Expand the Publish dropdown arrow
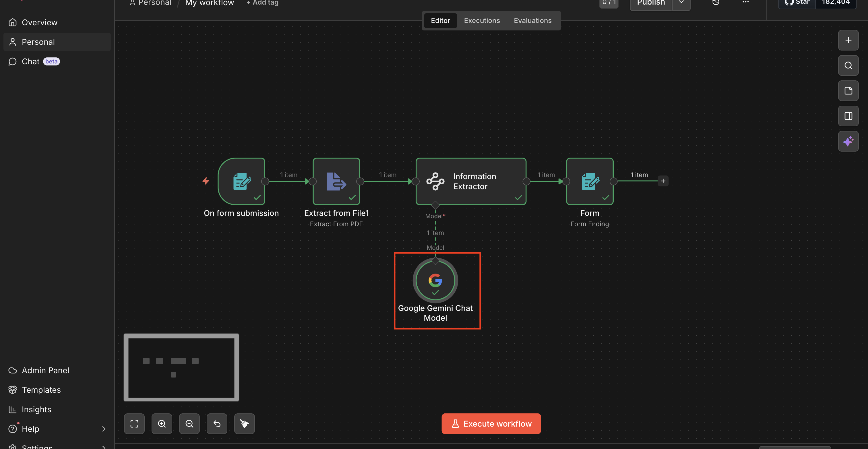 click(x=681, y=3)
